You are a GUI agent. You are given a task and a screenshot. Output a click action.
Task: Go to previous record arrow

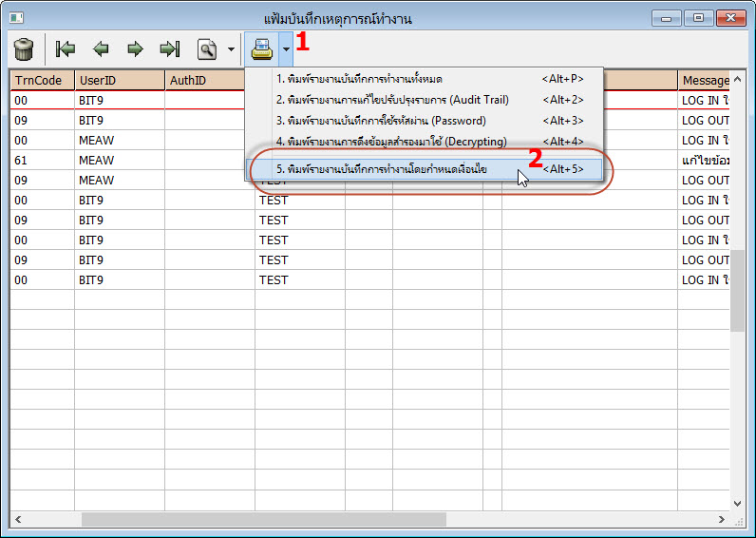click(101, 49)
